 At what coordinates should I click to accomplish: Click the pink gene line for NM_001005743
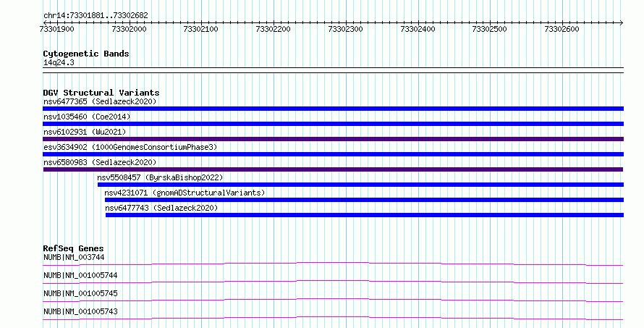(333, 318)
